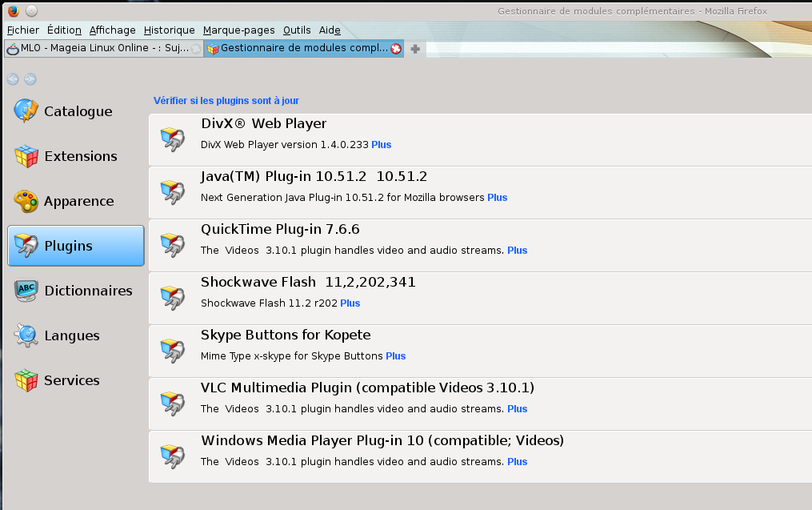
Task: Open a new tab with plus button
Action: pos(415,49)
